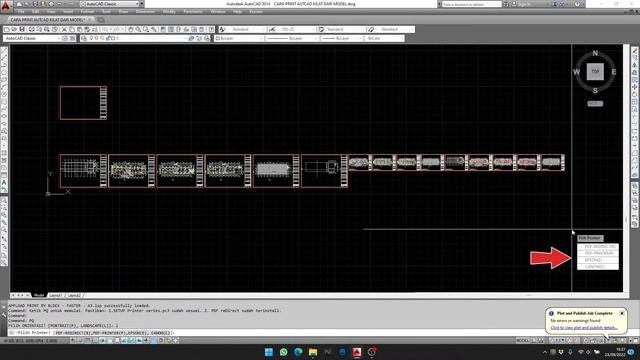The height and width of the screenshot is (360, 640).
Task: Open the layer list dropdown
Action: (x=139, y=38)
